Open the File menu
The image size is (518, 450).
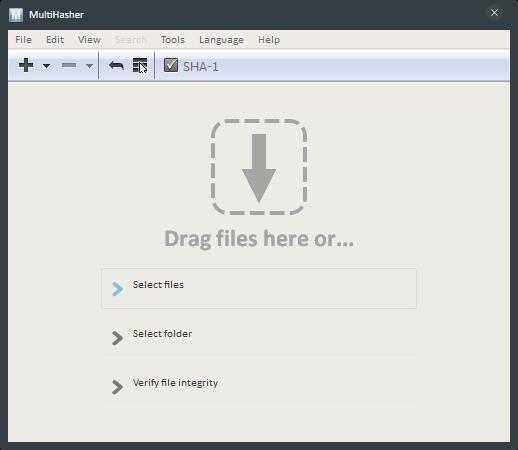(x=23, y=40)
